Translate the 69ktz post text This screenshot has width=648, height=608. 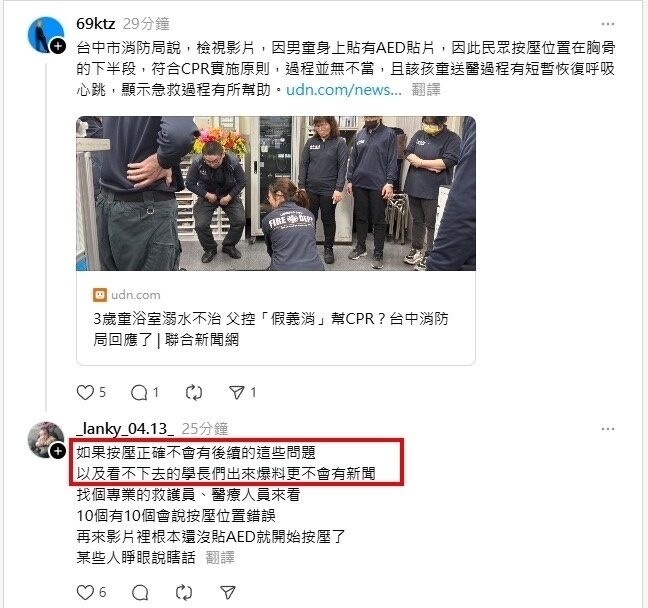click(x=426, y=90)
